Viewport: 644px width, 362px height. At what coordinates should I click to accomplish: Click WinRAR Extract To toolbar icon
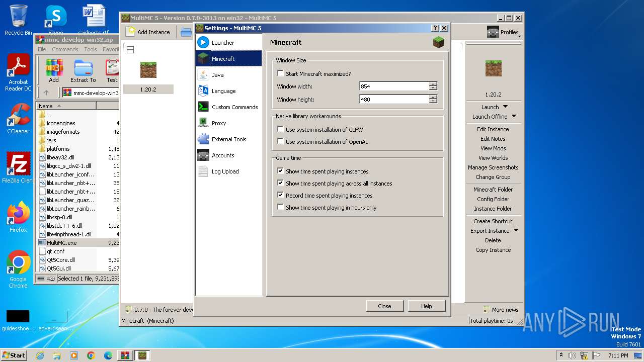(x=83, y=71)
